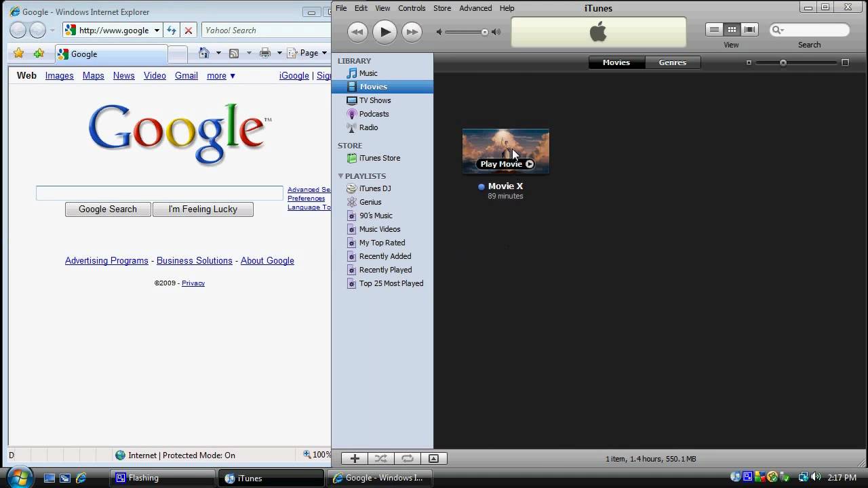The height and width of the screenshot is (488, 868).
Task: Open the Advanced menu in iTunes
Action: pyautogui.click(x=475, y=8)
